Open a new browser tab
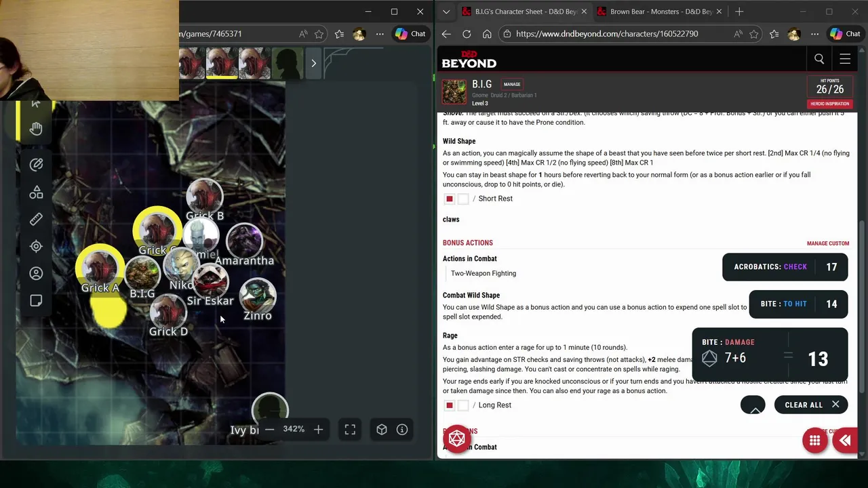Viewport: 868px width, 488px height. click(739, 12)
